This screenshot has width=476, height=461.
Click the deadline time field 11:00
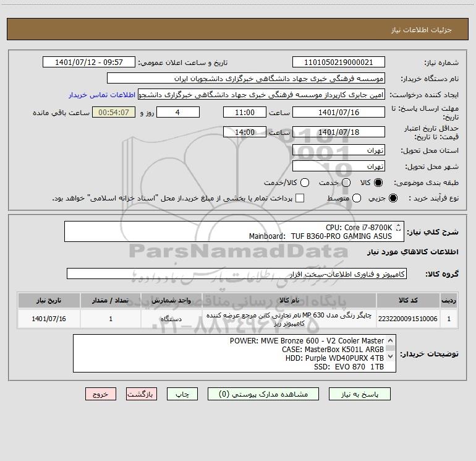(245, 112)
